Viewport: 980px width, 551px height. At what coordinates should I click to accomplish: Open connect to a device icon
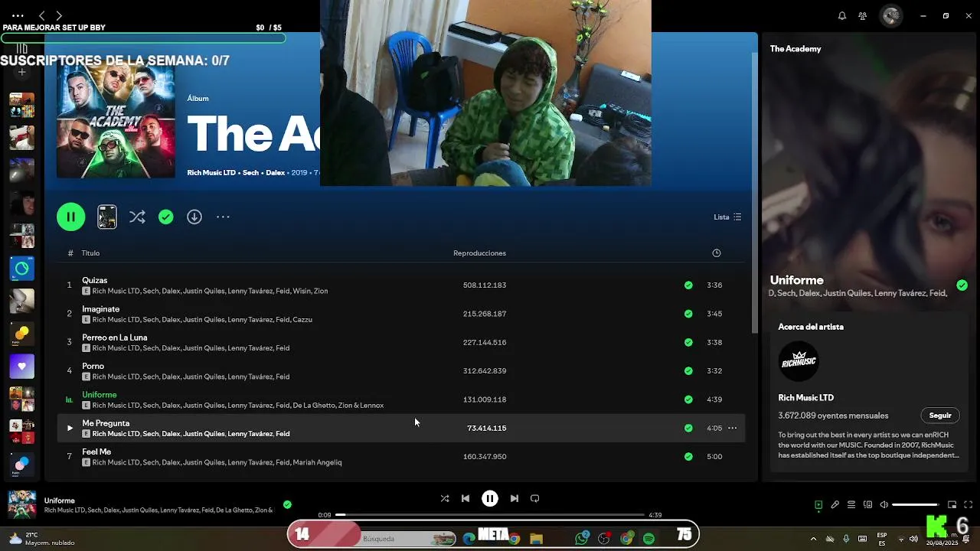tap(867, 504)
